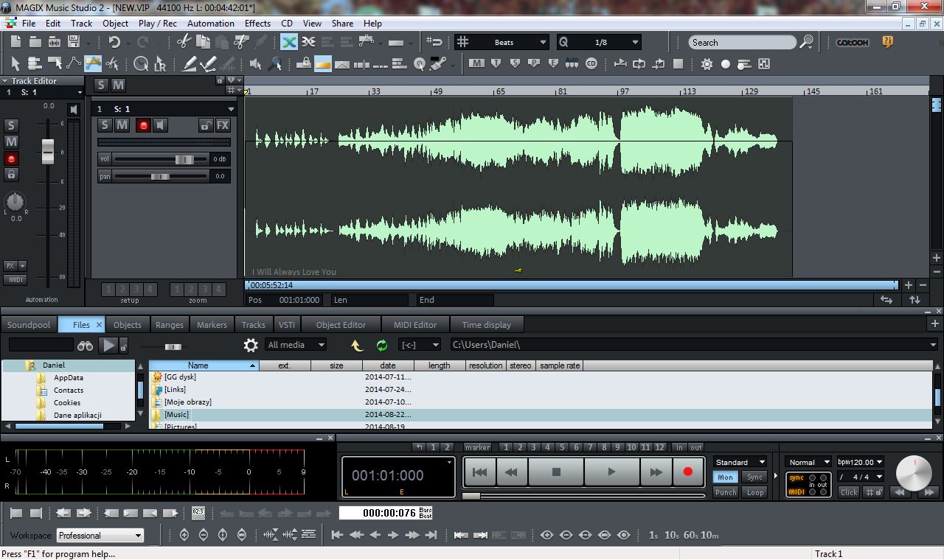Expand the C:\Users\Daniel path dropdown
The height and width of the screenshot is (560, 944).
[x=933, y=345]
